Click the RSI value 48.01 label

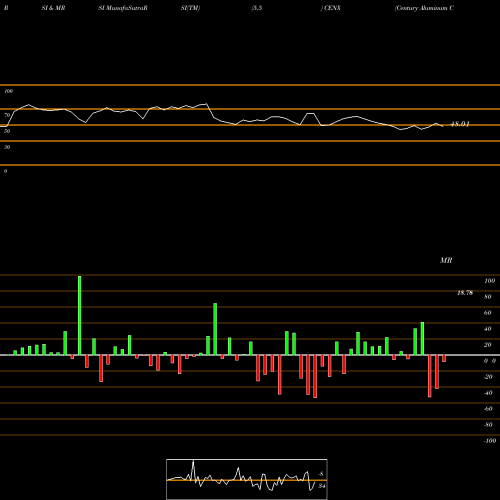(x=460, y=124)
